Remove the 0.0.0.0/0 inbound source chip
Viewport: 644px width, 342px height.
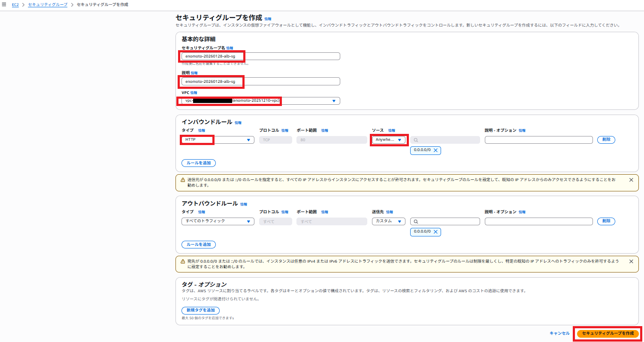pos(435,150)
